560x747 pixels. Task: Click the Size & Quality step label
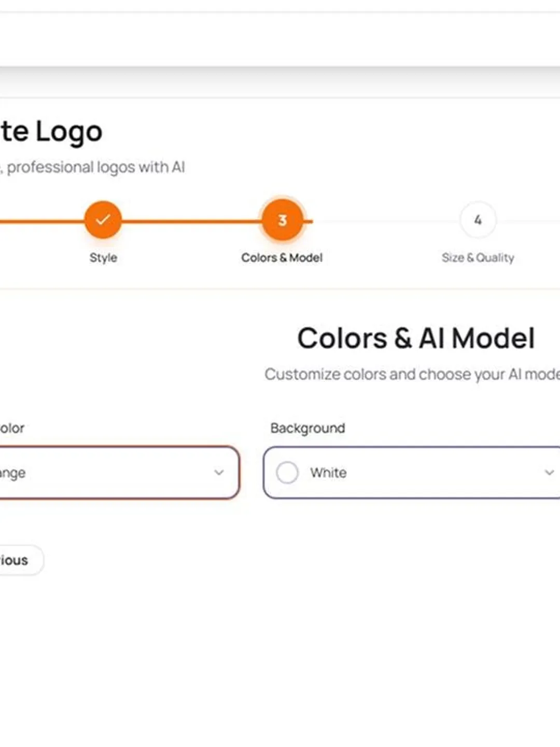[478, 258]
